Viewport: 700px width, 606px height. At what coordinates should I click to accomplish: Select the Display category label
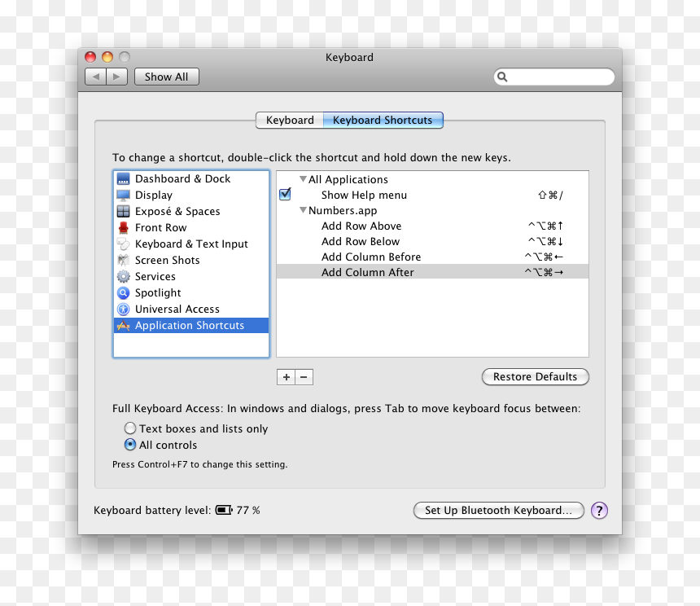pyautogui.click(x=154, y=195)
